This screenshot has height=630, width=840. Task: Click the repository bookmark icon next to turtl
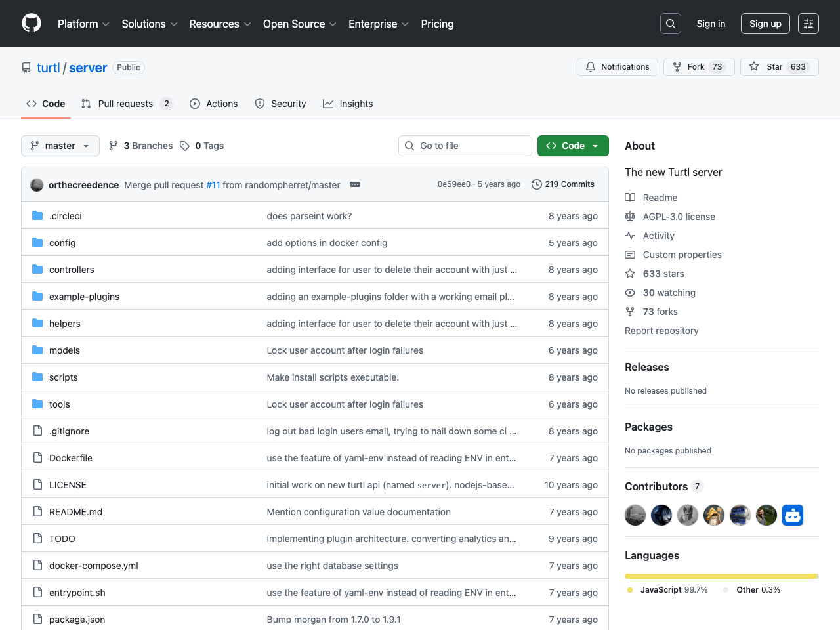pyautogui.click(x=26, y=68)
